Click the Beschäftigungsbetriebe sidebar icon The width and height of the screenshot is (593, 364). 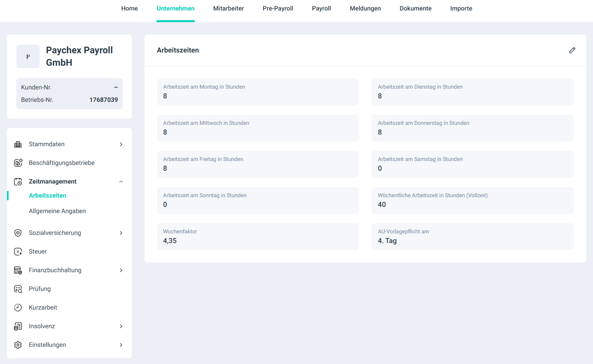(18, 163)
